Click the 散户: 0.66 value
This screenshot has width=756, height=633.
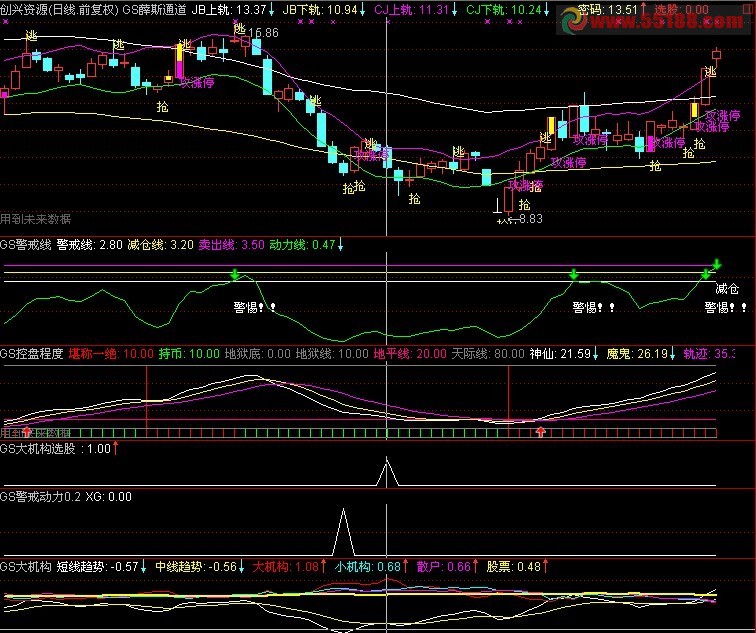coord(444,567)
